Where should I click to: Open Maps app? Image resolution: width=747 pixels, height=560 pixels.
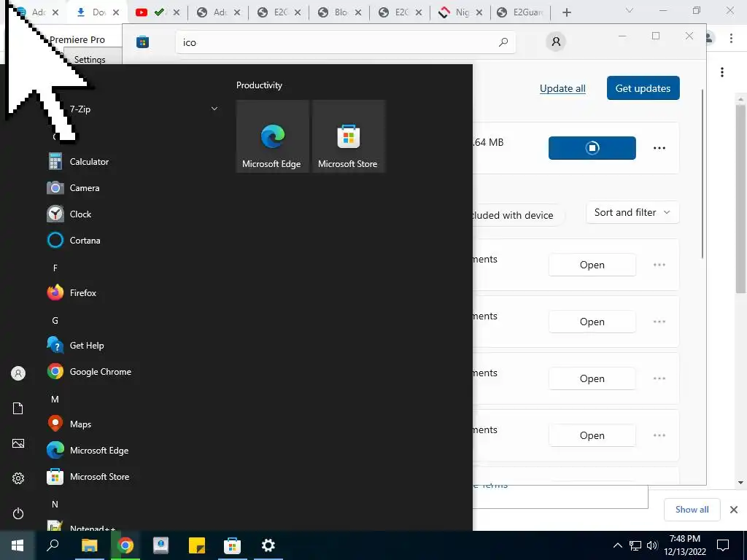pos(80,424)
